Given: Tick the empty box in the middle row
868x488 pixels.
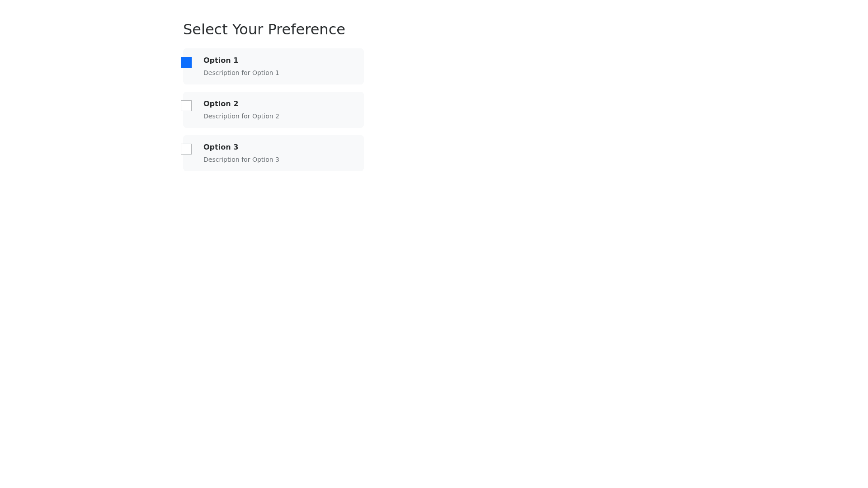Looking at the screenshot, I should click(x=186, y=106).
